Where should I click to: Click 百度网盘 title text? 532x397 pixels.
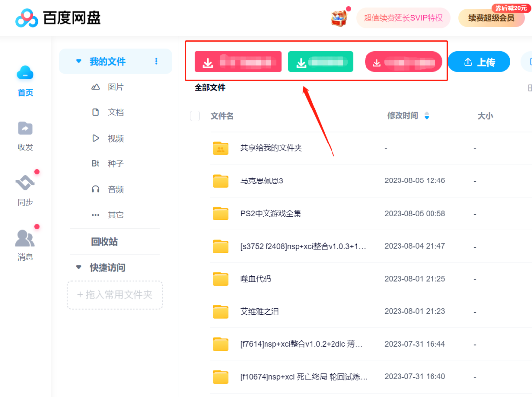pos(72,18)
